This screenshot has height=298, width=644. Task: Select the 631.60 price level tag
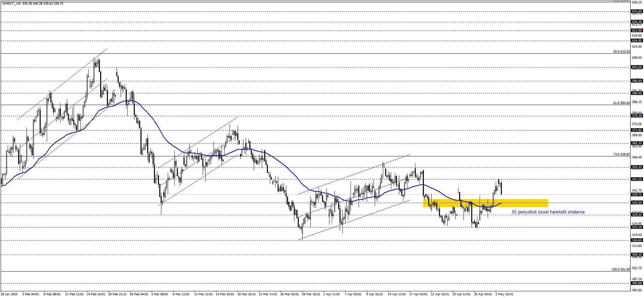click(x=637, y=11)
